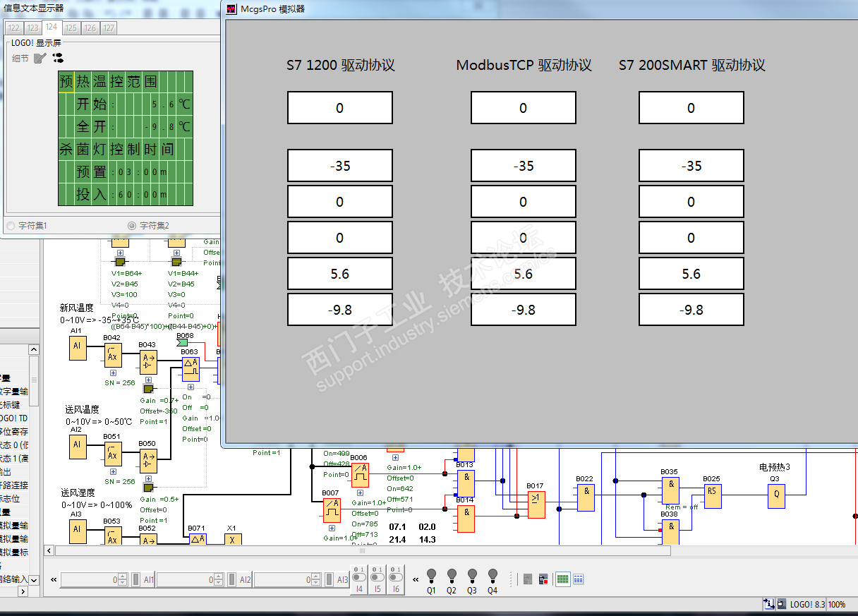Select the B017 OR gate block
This screenshot has width=858, height=616.
536,505
